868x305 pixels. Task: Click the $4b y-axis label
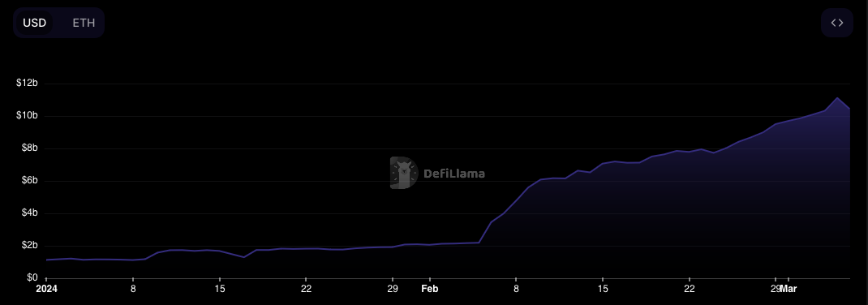click(28, 213)
